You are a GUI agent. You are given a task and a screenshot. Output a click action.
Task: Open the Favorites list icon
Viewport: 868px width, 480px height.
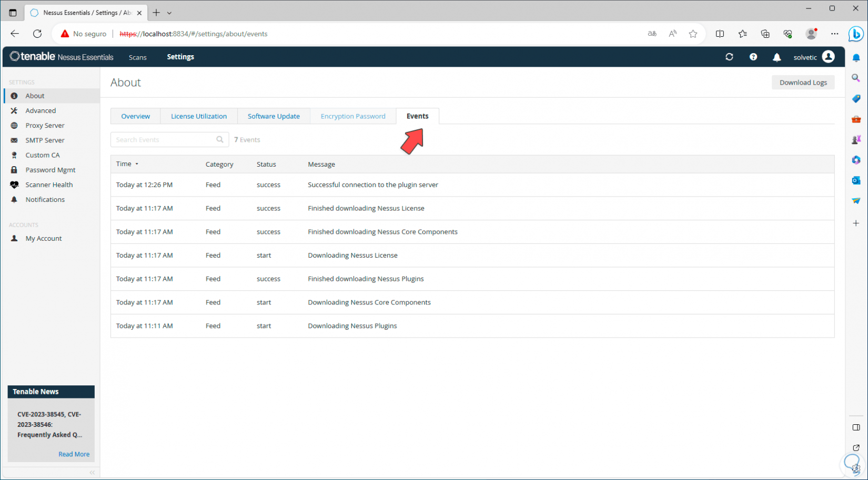point(743,34)
